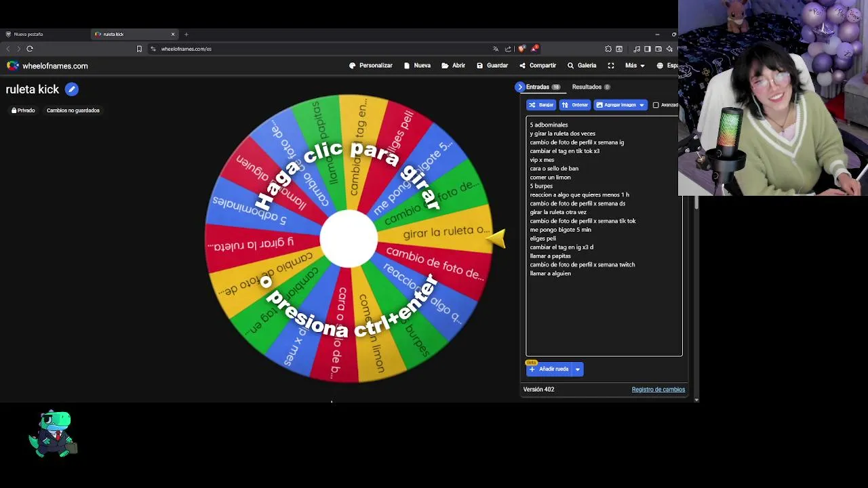Expand the Más dropdown menu
This screenshot has height=488, width=868.
click(x=635, y=66)
